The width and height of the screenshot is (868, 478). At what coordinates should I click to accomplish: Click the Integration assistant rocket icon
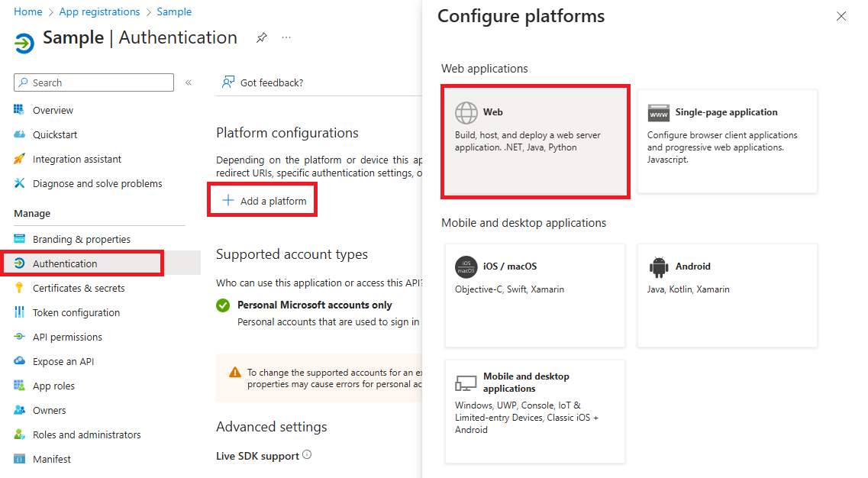coord(19,159)
